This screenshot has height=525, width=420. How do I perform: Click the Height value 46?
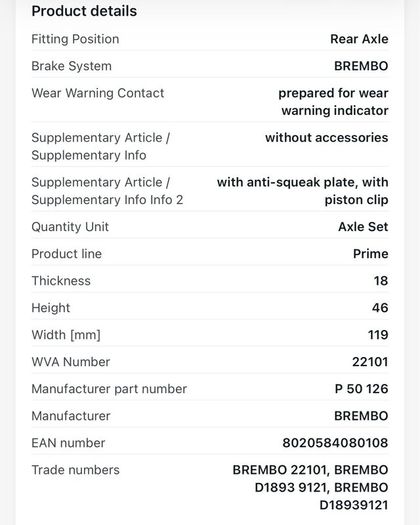pos(380,308)
